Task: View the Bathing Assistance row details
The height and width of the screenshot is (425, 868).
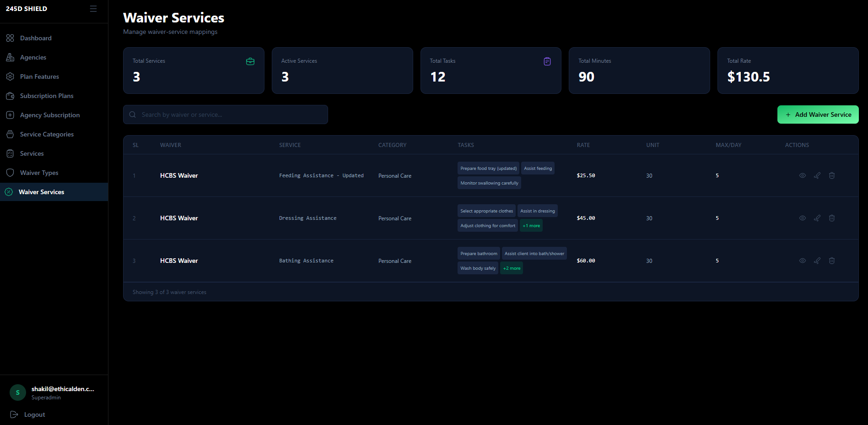Action: pyautogui.click(x=803, y=261)
